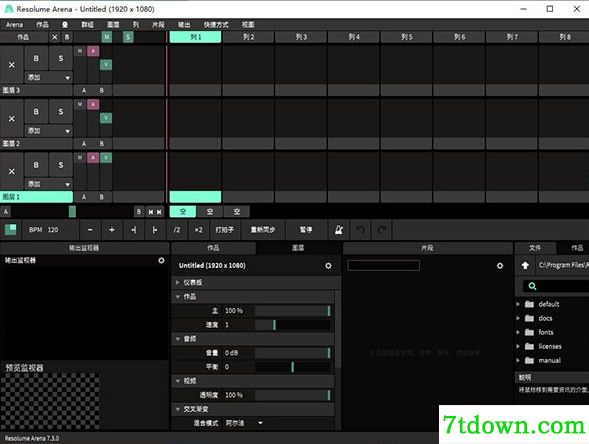Viewport: 589px width, 444px height.
Task: Collapse the 视频 video section
Action: (178, 381)
